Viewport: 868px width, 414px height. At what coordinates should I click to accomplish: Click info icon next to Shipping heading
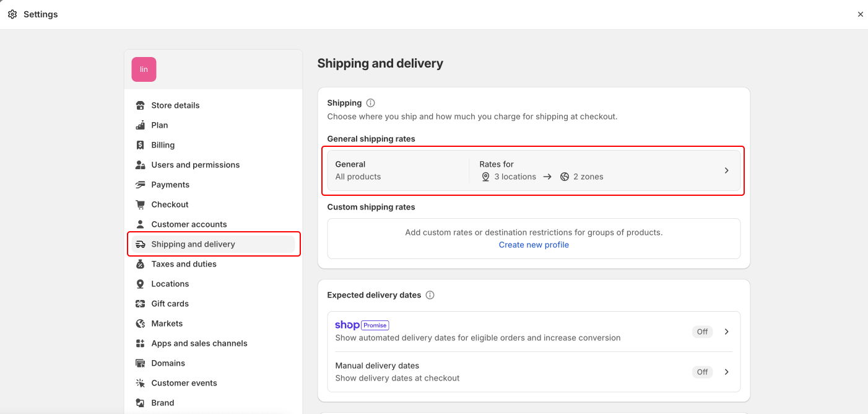click(x=370, y=103)
